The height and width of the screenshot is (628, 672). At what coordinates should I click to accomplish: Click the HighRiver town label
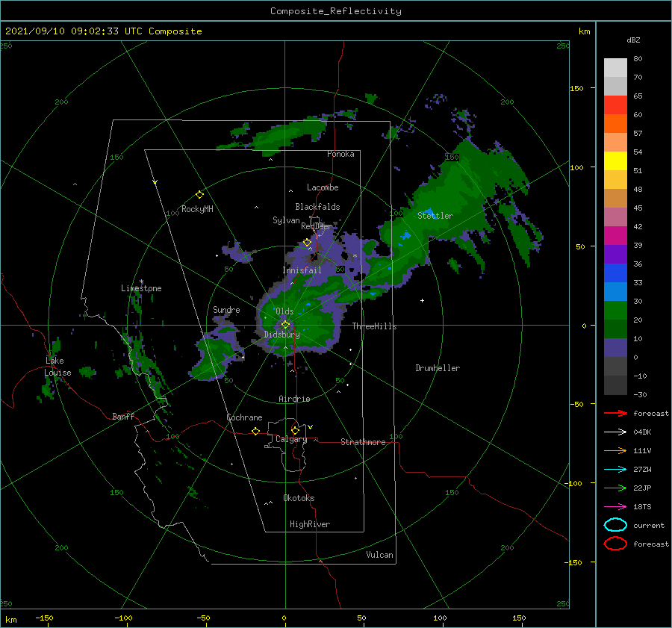pos(310,524)
